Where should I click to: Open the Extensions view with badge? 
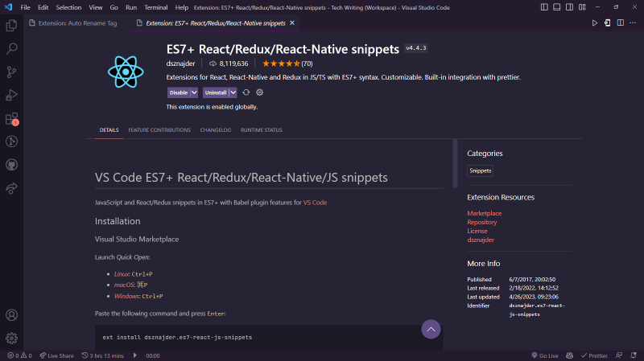click(11, 118)
